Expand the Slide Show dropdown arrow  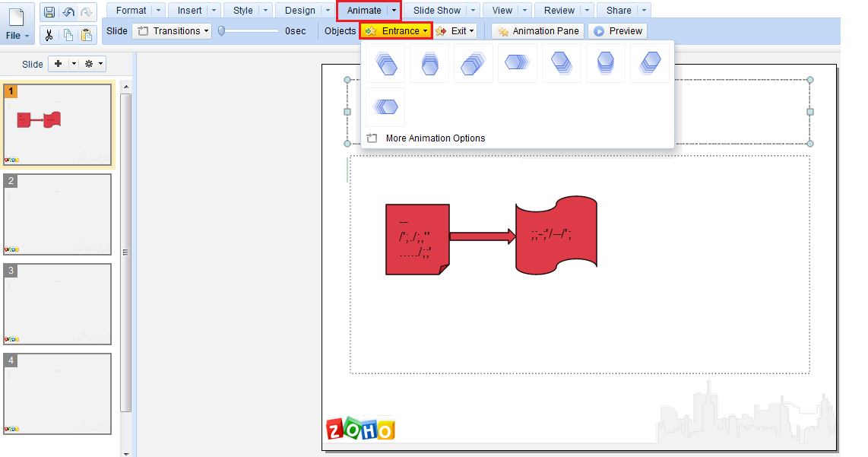[474, 11]
